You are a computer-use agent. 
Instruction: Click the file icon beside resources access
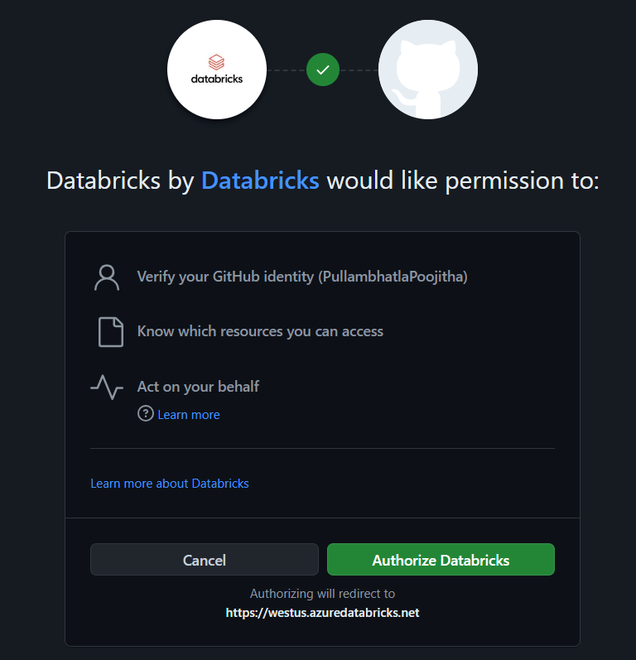point(110,331)
